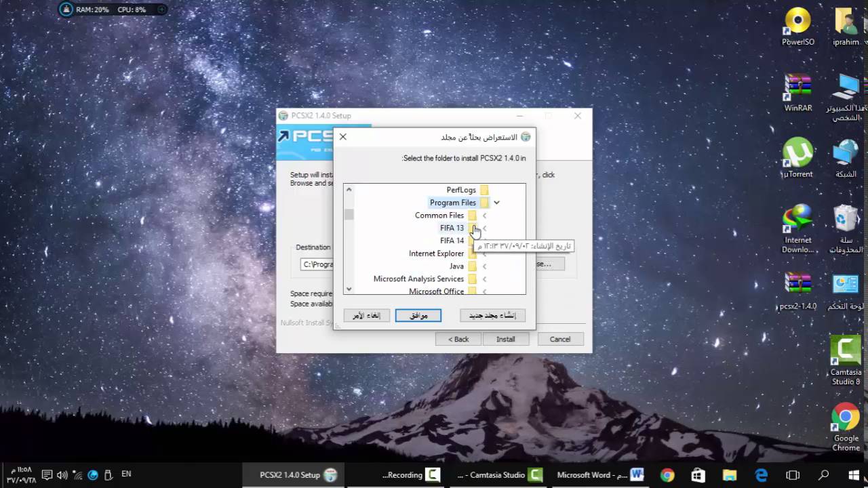Open the PowerISO desktop shortcut

797,26
